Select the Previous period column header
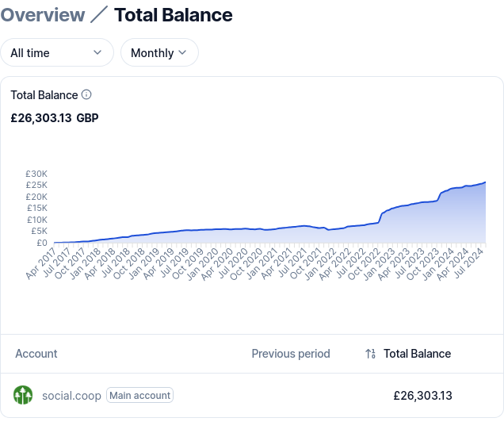 pyautogui.click(x=291, y=354)
